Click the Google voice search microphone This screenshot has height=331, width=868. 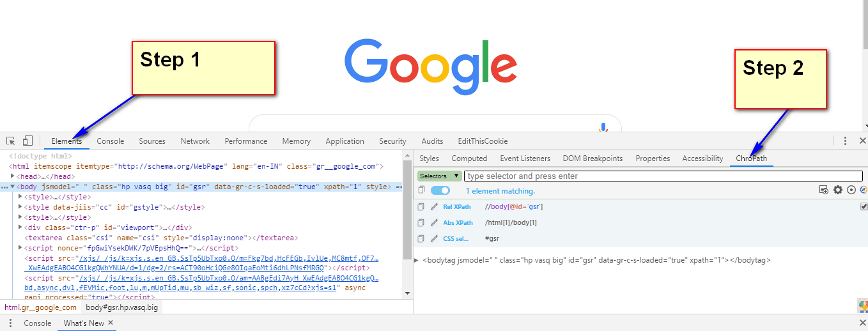tap(603, 127)
